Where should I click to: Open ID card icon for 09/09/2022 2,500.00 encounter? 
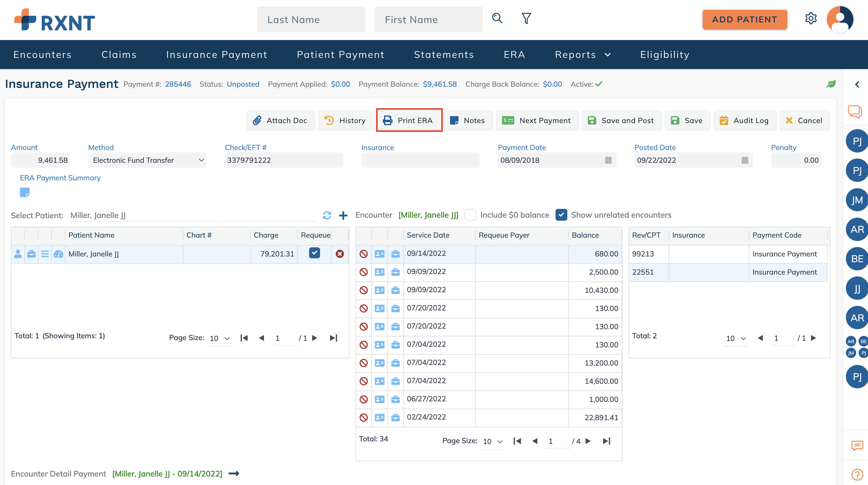[x=380, y=272]
